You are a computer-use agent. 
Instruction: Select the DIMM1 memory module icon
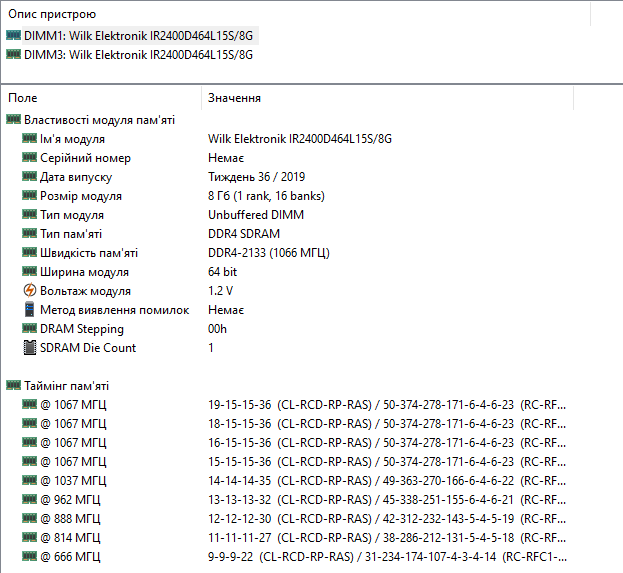tap(14, 35)
